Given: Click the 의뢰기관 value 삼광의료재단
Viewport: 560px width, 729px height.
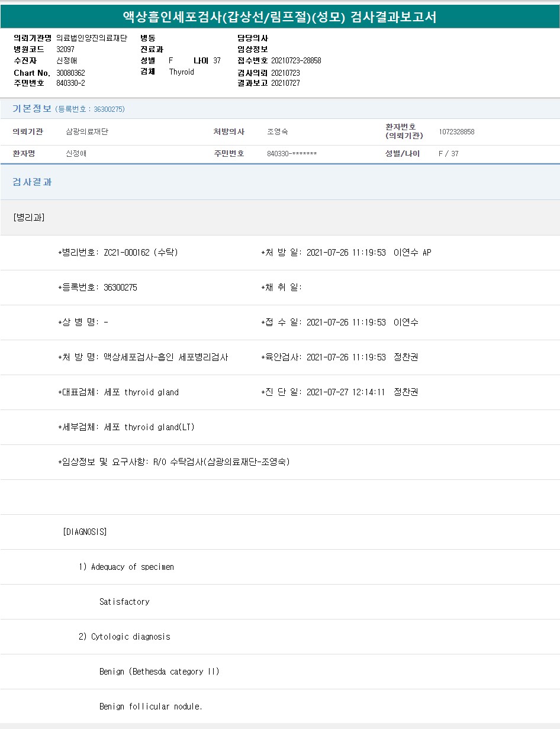Looking at the screenshot, I should click(x=87, y=132).
